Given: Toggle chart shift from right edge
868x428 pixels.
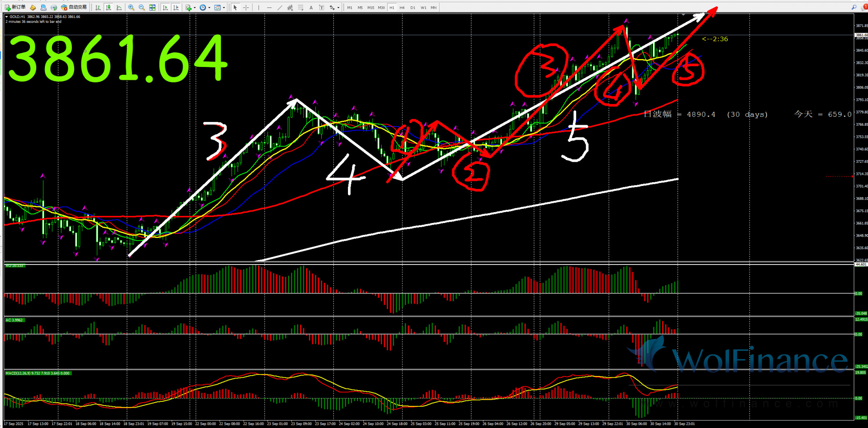Looking at the screenshot, I should [x=176, y=7].
